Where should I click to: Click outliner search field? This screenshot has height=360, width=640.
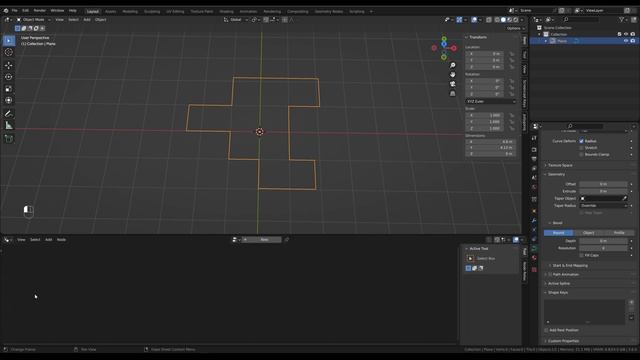(581, 20)
